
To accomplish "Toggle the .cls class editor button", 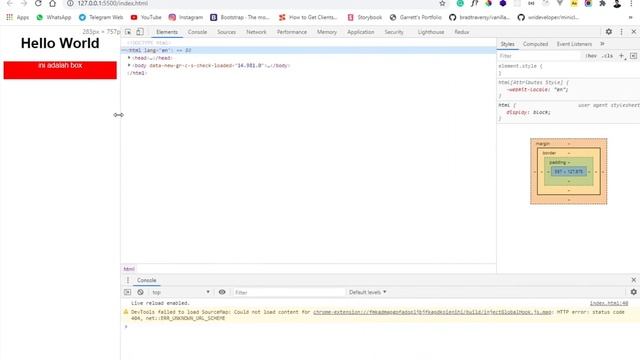I will (x=607, y=56).
